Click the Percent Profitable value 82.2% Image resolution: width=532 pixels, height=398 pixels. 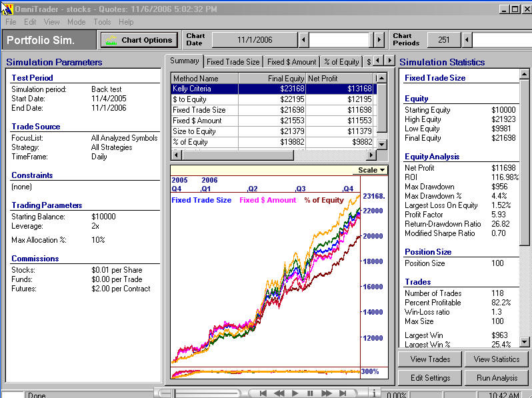click(x=501, y=303)
